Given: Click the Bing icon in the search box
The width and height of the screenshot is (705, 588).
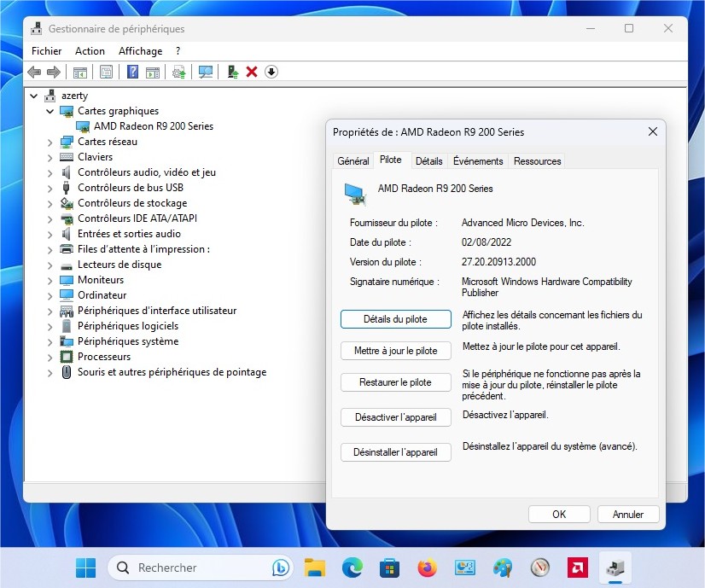Looking at the screenshot, I should pyautogui.click(x=281, y=568).
